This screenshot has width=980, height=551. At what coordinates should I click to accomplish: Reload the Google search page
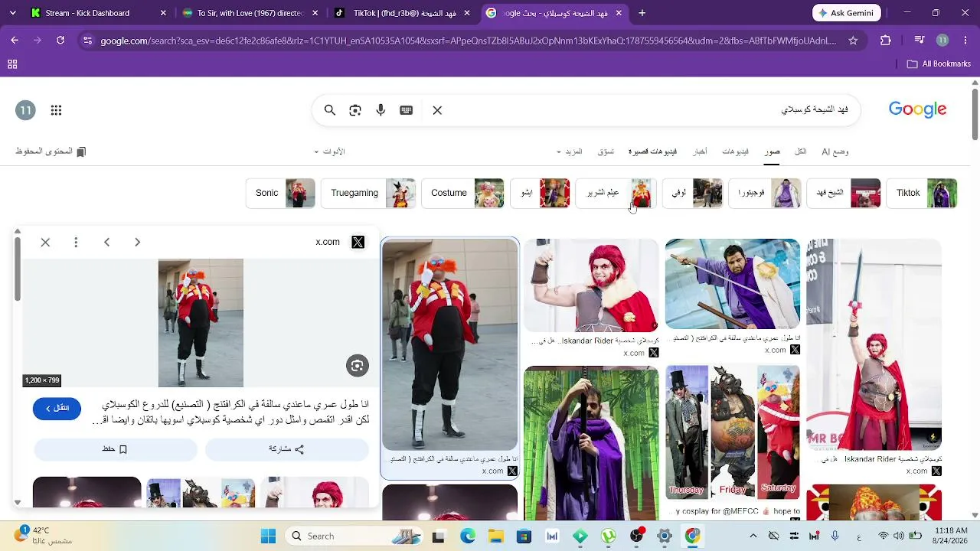click(60, 41)
